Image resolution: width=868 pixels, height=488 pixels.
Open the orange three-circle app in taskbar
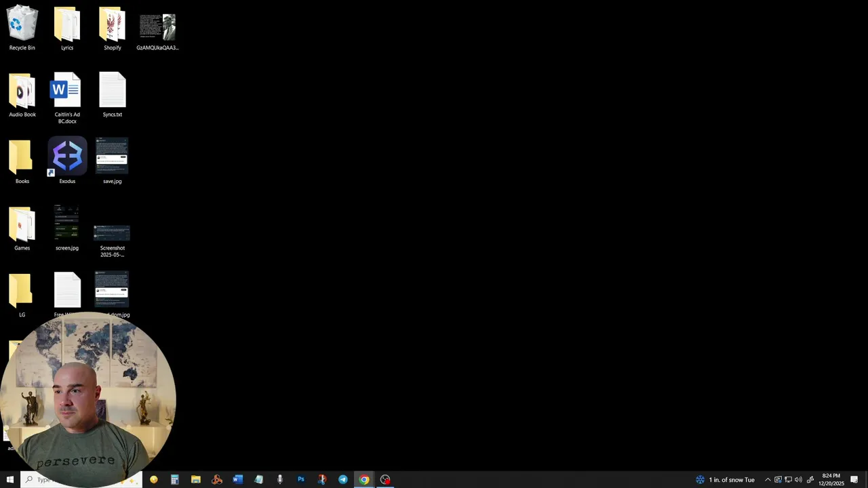[217, 479]
